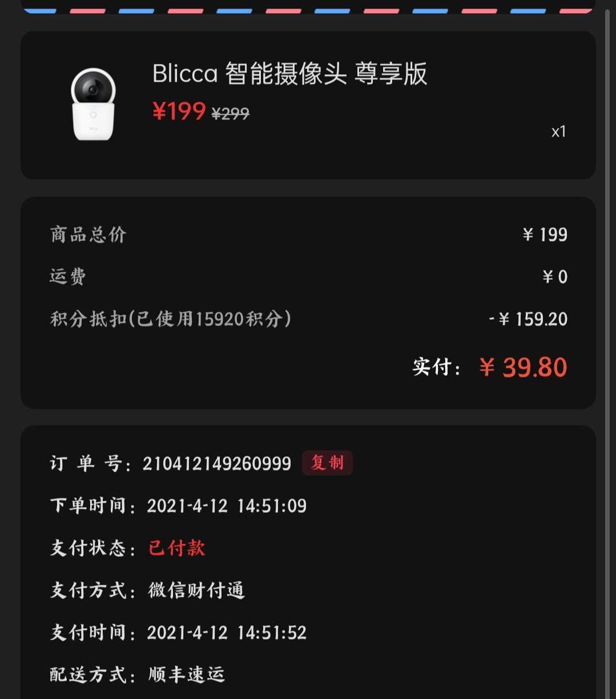Click the 运费 shipping fee row
The image size is (616, 699).
[x=308, y=277]
